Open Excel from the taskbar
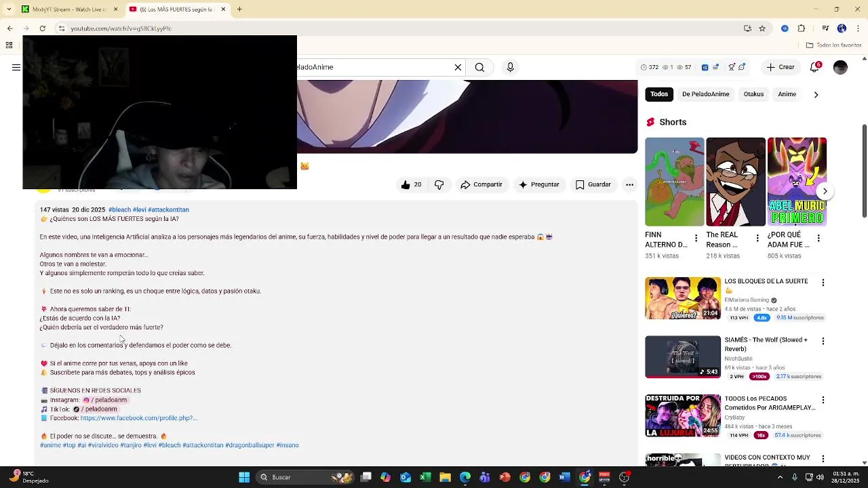The height and width of the screenshot is (488, 868). (425, 477)
